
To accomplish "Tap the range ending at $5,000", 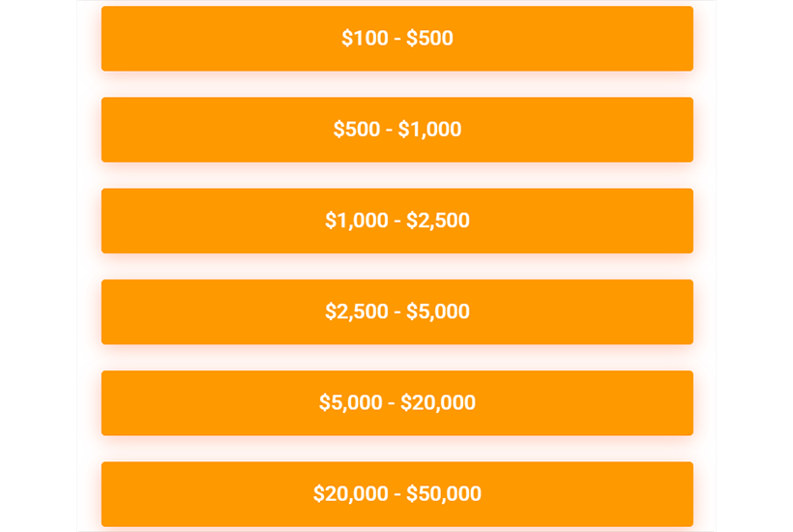I will point(396,311).
